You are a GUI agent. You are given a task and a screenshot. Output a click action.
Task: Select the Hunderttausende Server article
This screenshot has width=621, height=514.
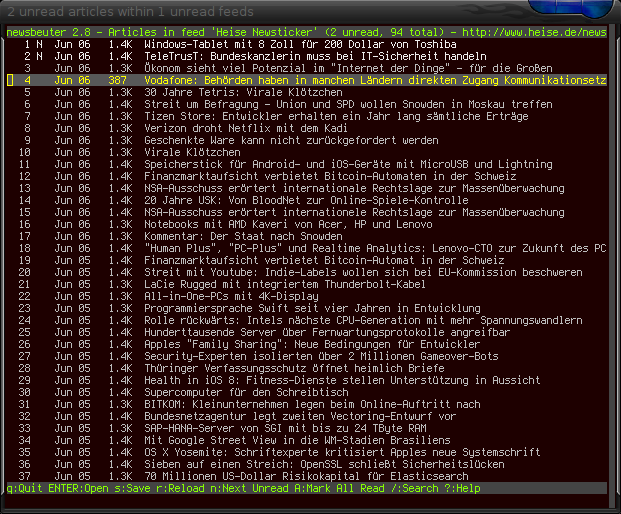coord(307,332)
